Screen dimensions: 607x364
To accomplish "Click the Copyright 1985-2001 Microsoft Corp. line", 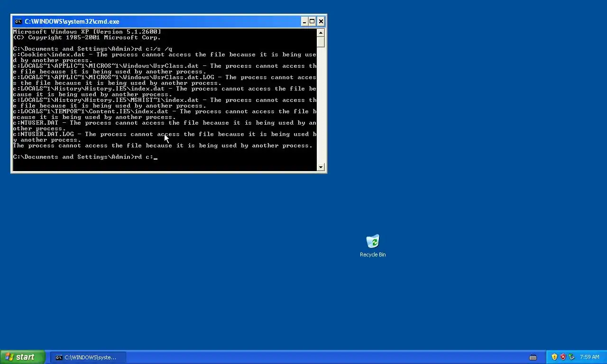I will click(x=87, y=37).
